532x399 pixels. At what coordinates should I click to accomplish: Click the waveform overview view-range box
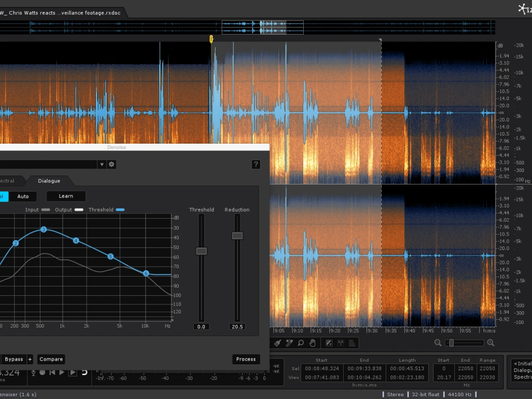tap(263, 28)
